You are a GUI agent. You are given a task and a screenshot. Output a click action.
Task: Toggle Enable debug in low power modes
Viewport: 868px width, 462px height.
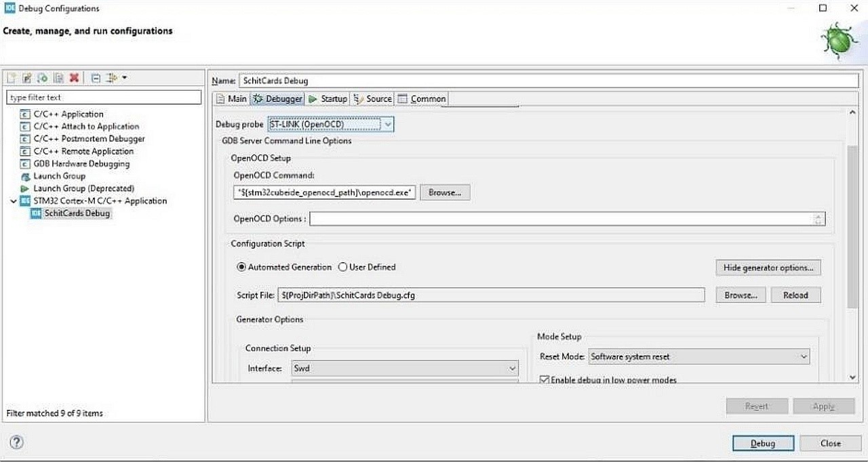pyautogui.click(x=544, y=380)
